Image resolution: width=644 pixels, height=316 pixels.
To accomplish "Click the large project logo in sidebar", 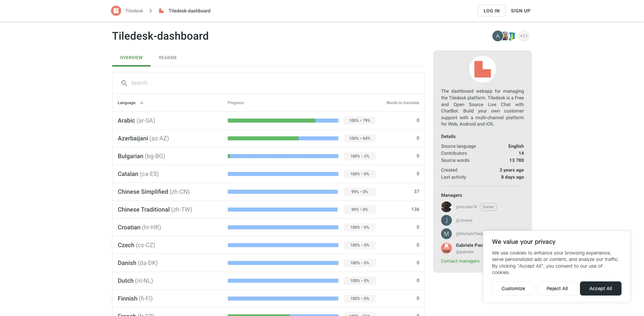I will point(483,69).
